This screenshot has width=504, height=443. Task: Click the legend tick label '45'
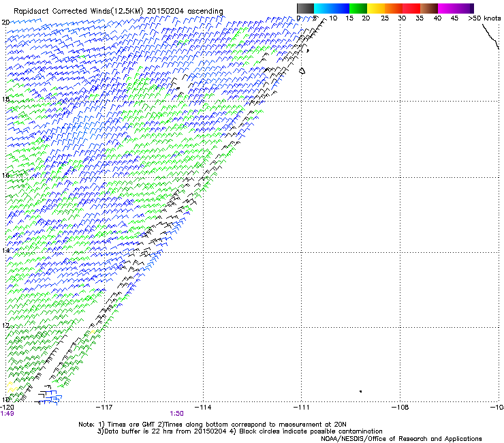[454, 18]
